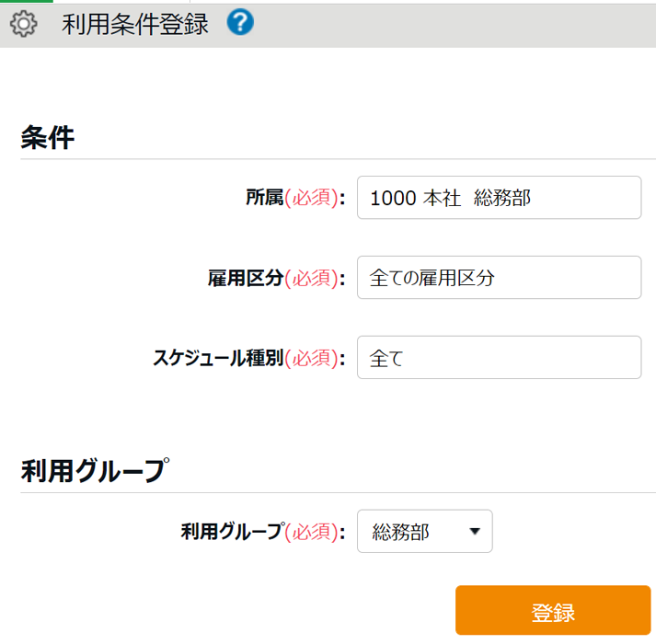Click the green bar at the top-left edge
The height and width of the screenshot is (644, 656).
click(26, 2)
